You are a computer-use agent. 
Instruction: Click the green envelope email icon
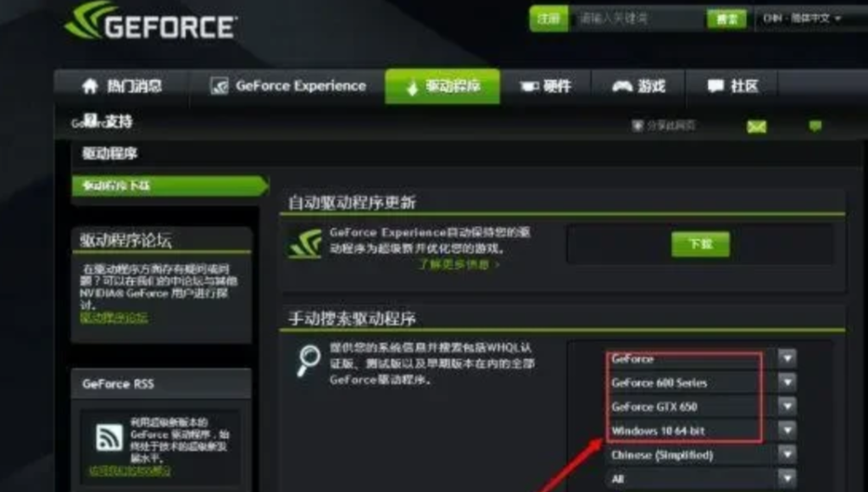[757, 126]
